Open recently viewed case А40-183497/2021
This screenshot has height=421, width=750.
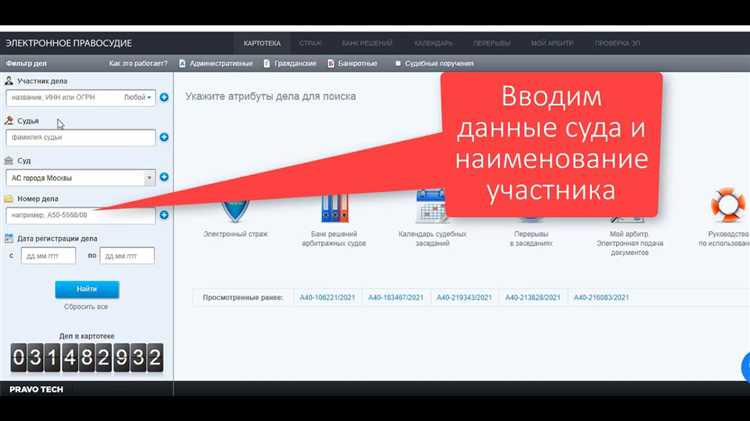click(x=396, y=298)
